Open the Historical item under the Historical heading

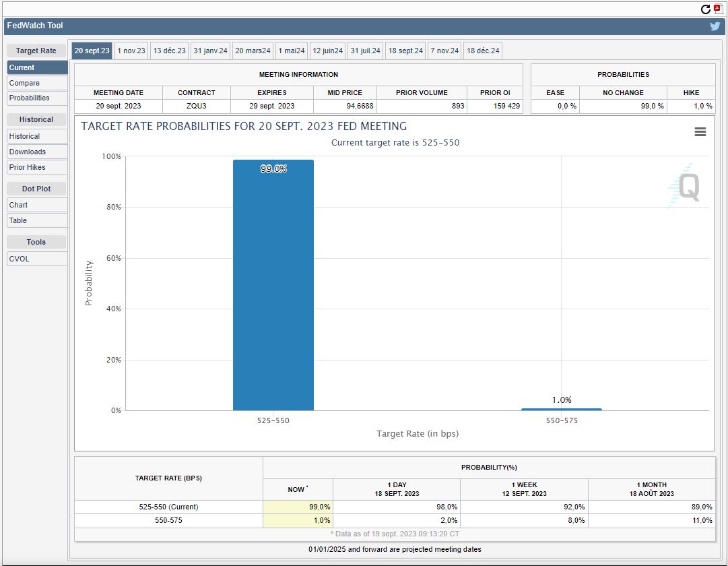coord(37,136)
